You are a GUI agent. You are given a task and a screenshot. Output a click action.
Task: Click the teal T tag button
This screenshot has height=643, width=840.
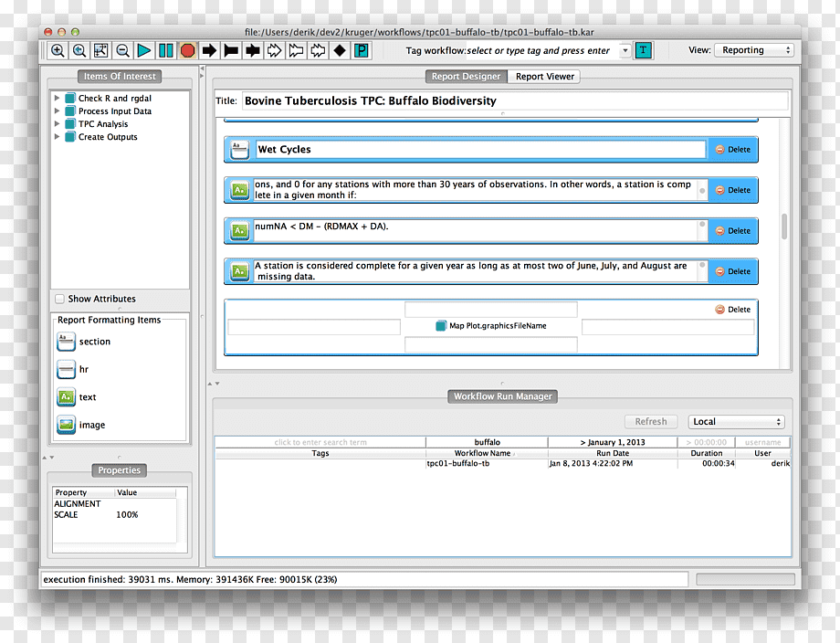(x=644, y=50)
